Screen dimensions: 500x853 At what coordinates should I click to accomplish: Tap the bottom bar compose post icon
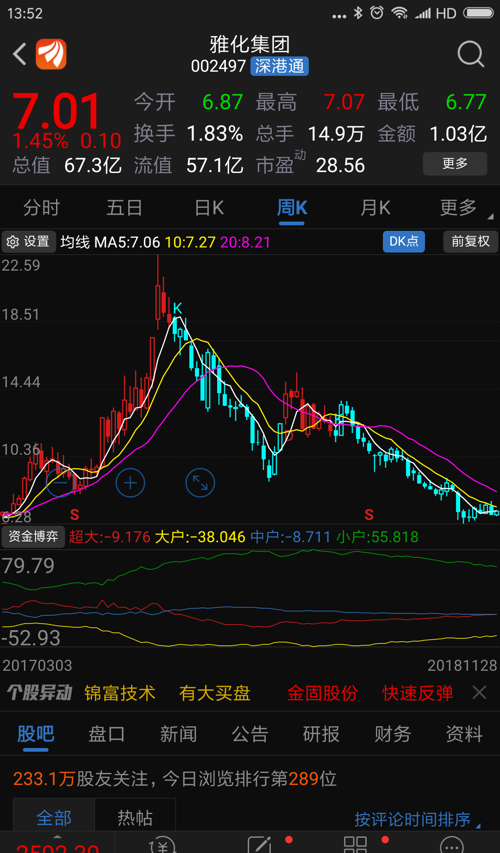(x=260, y=844)
